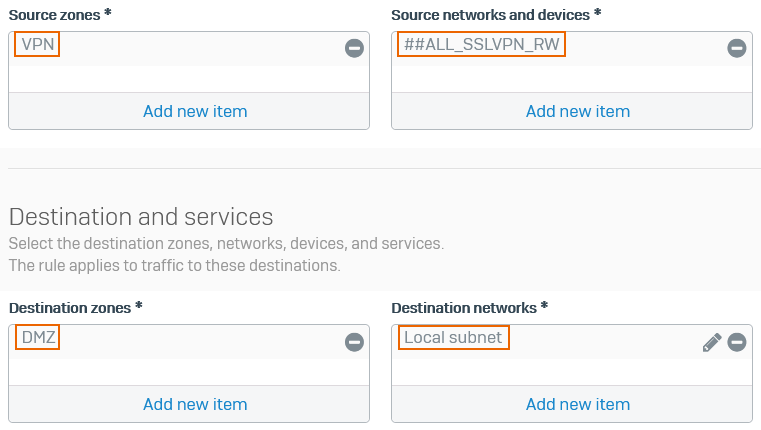Add new item under Destination networks

[x=578, y=404]
